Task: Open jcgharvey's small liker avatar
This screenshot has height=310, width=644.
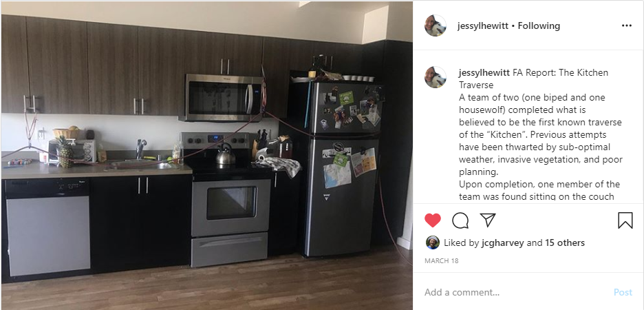Action: point(433,242)
